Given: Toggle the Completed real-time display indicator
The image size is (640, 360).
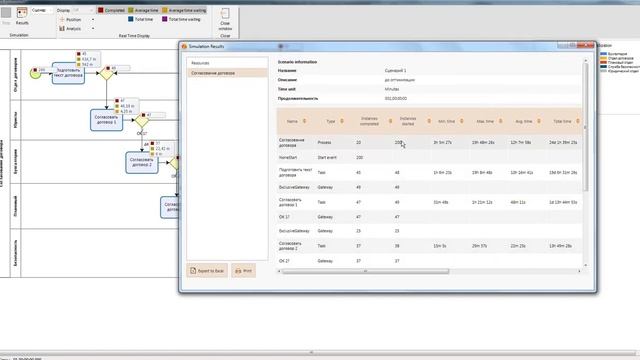Looking at the screenshot, I should (x=111, y=10).
